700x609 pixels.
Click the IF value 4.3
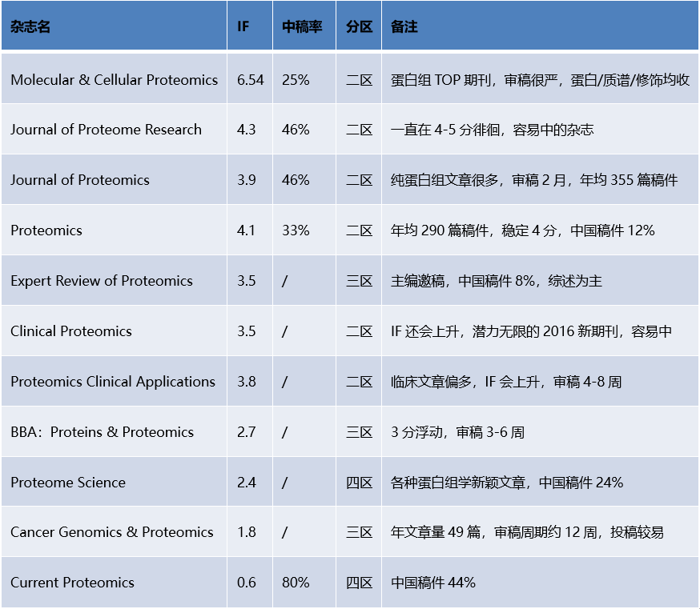pyautogui.click(x=247, y=130)
